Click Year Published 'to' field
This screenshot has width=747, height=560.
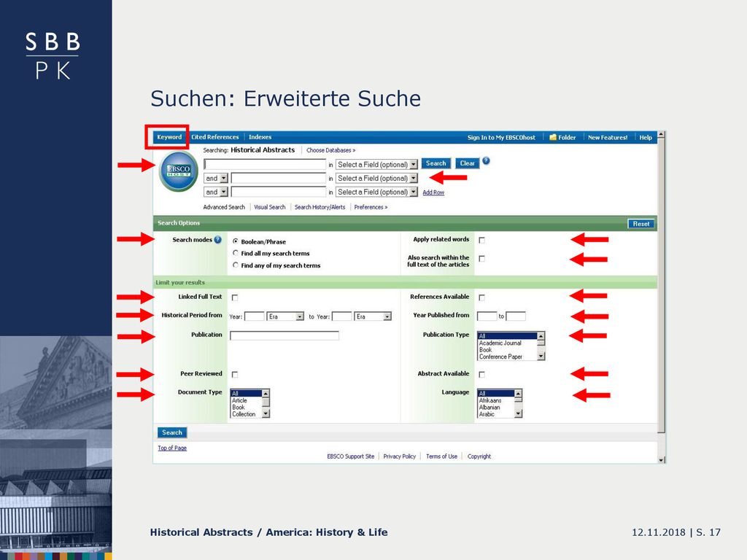tap(516, 316)
